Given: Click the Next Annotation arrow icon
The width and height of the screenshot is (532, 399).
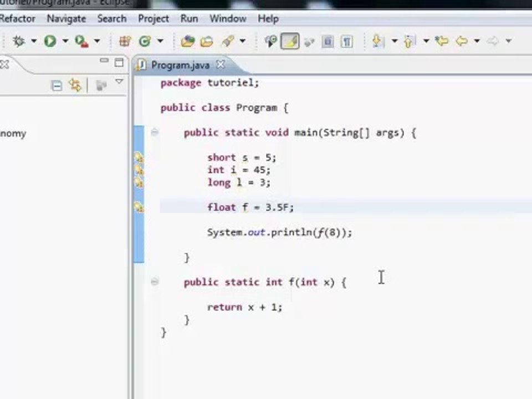Looking at the screenshot, I should (x=377, y=41).
